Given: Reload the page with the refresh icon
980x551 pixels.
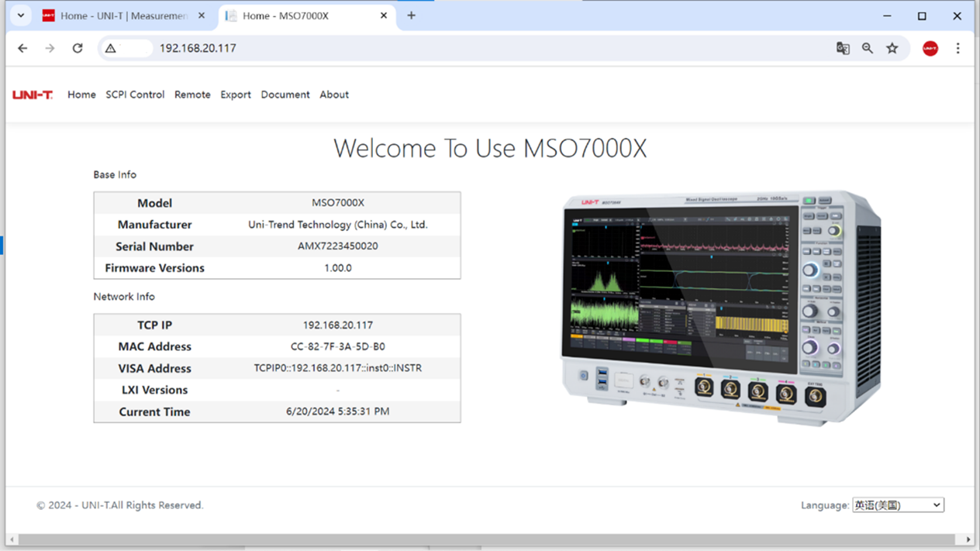Looking at the screenshot, I should pyautogui.click(x=78, y=48).
